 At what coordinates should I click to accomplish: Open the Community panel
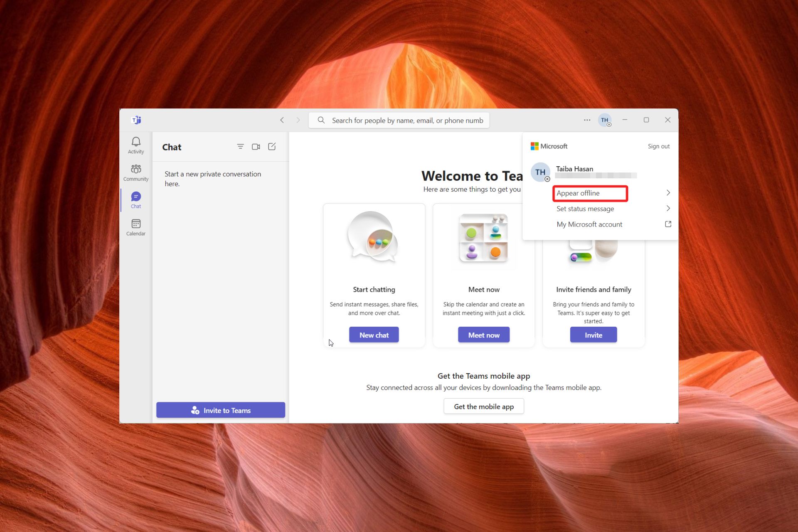[x=136, y=172]
